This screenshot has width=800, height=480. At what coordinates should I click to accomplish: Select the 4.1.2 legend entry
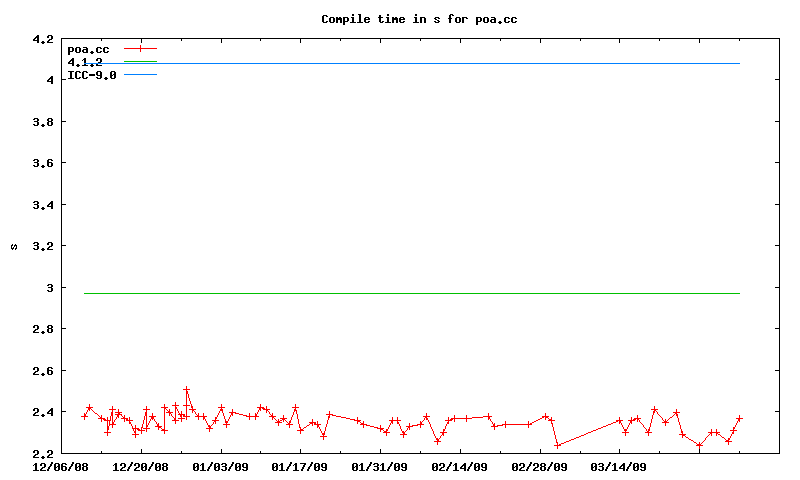85,62
